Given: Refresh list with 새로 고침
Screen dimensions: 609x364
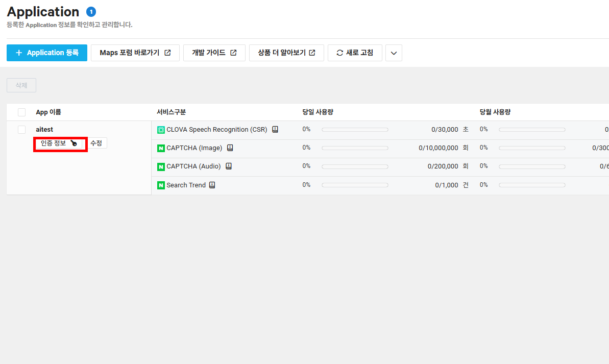Looking at the screenshot, I should coord(355,53).
